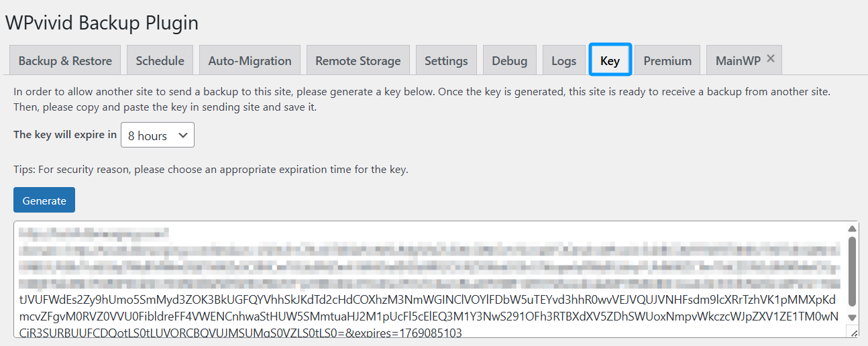Viewport: 868px width, 346px height.
Task: View the Logs tab
Action: point(563,61)
